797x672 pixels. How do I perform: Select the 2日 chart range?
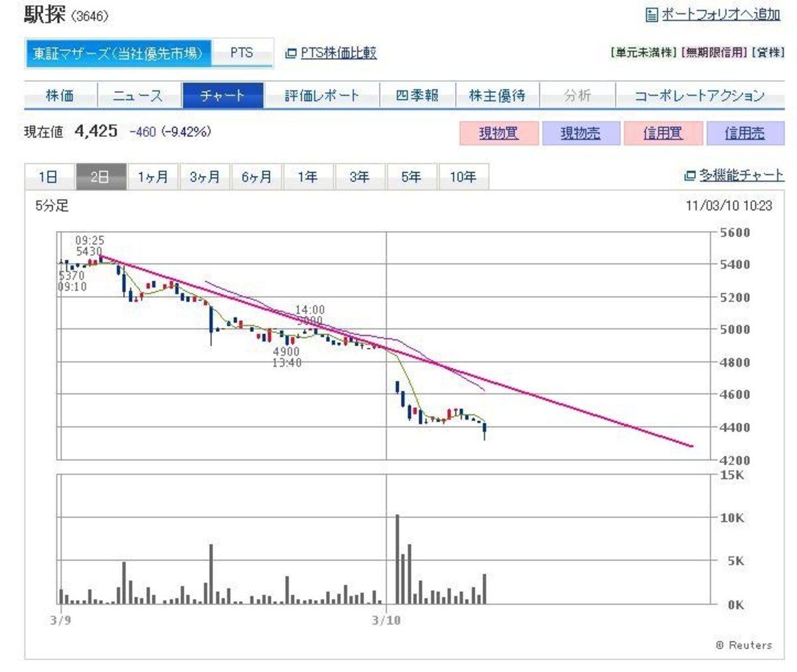coord(100,177)
